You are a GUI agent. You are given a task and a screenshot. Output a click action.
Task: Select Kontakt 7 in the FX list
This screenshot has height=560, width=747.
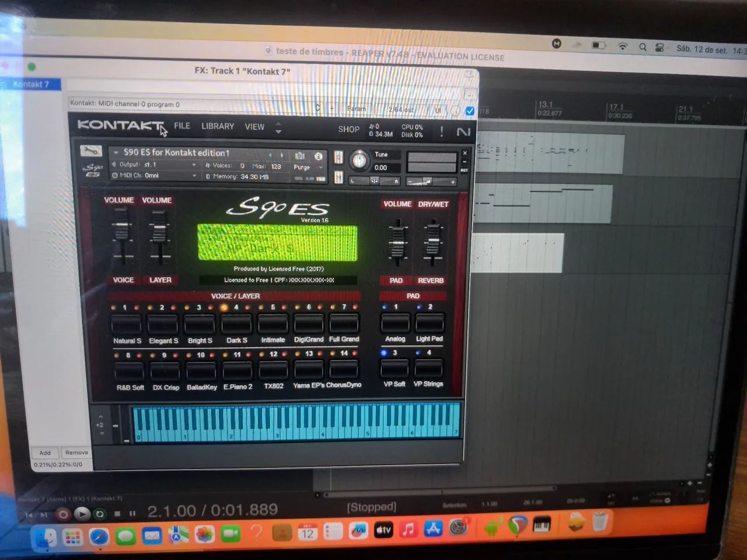(32, 84)
